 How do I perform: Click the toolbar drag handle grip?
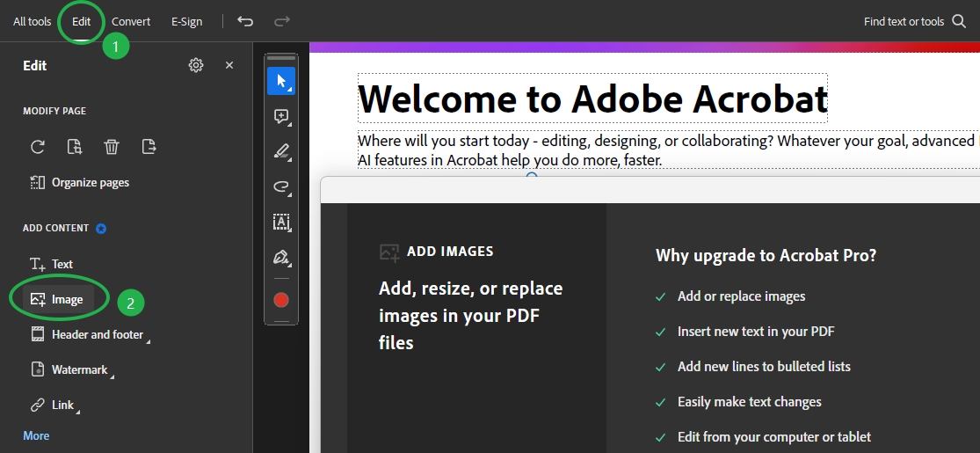pos(281,58)
